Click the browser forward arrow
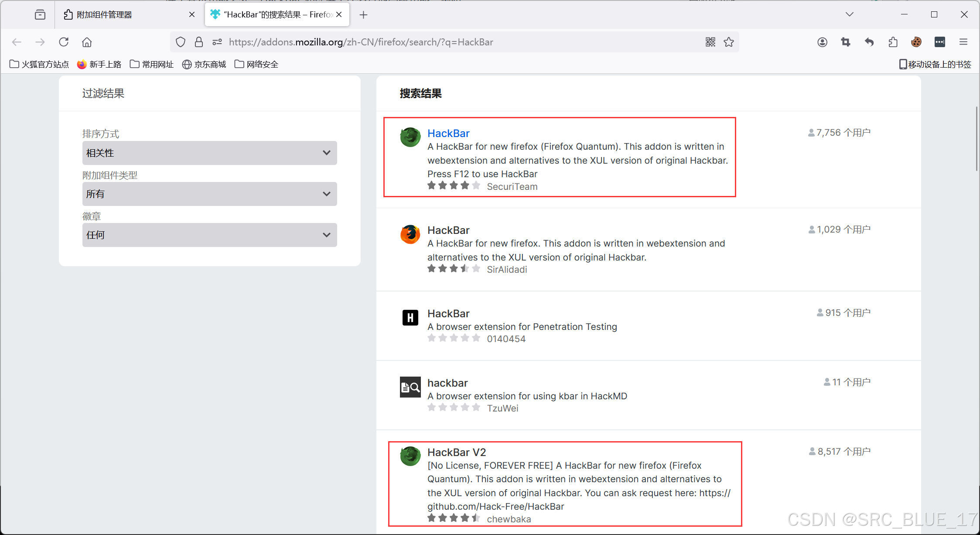The image size is (980, 535). [40, 42]
